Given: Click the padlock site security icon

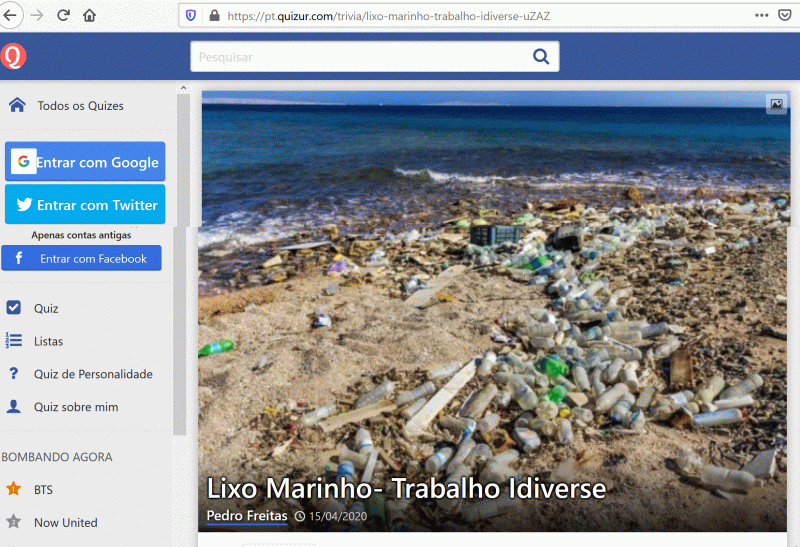Looking at the screenshot, I should [x=213, y=16].
